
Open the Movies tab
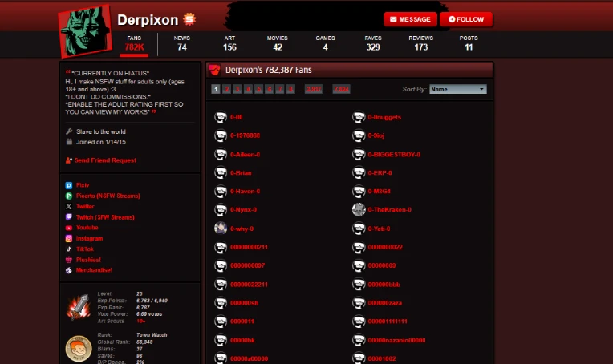[x=277, y=42]
